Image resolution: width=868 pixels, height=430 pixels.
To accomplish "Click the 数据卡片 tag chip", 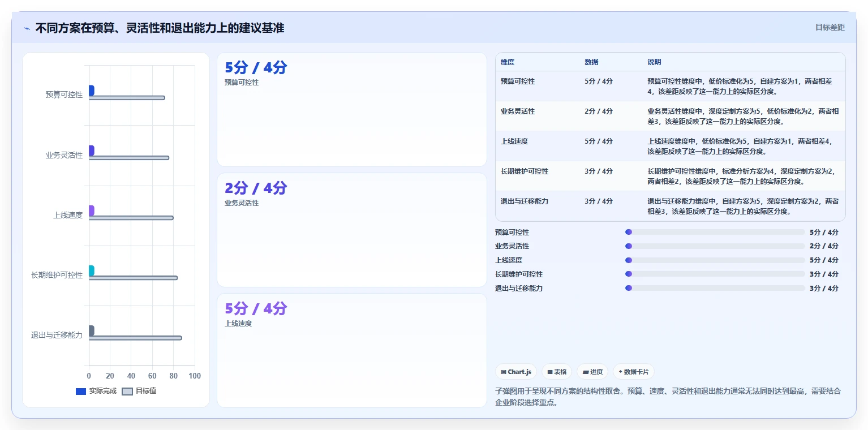I will [634, 372].
